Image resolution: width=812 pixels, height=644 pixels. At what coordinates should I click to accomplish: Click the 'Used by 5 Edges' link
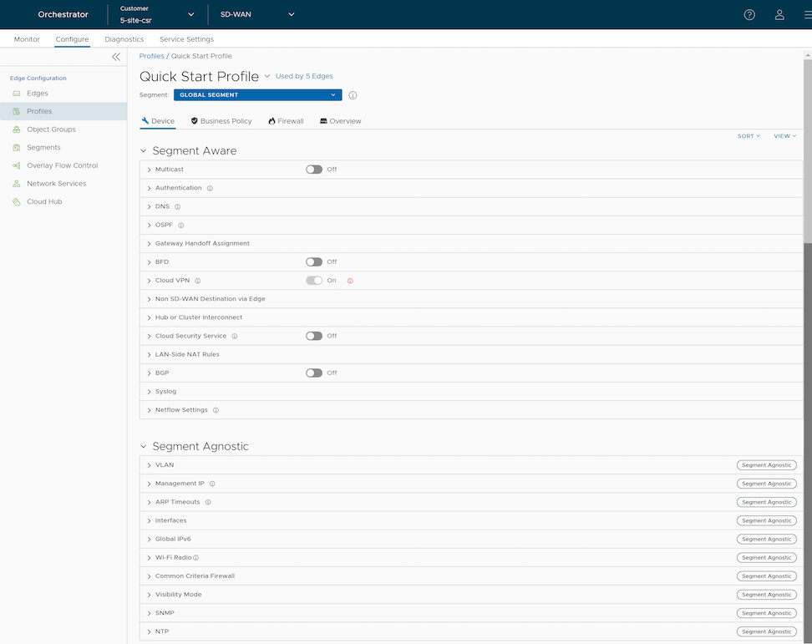click(304, 76)
